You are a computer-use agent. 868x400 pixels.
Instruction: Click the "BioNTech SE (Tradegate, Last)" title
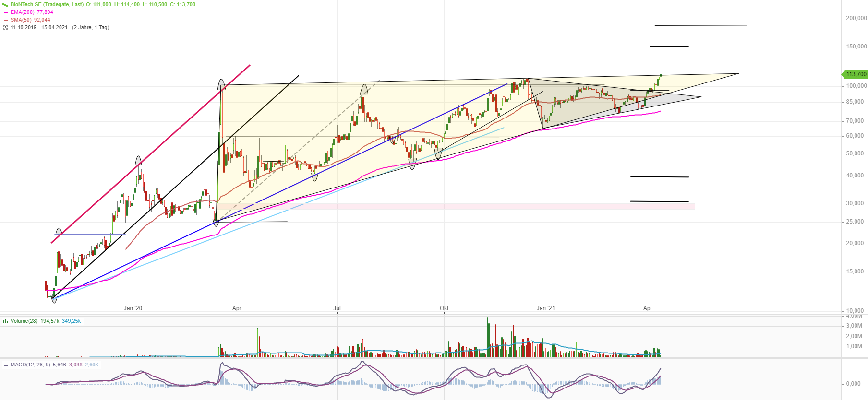pos(47,4)
